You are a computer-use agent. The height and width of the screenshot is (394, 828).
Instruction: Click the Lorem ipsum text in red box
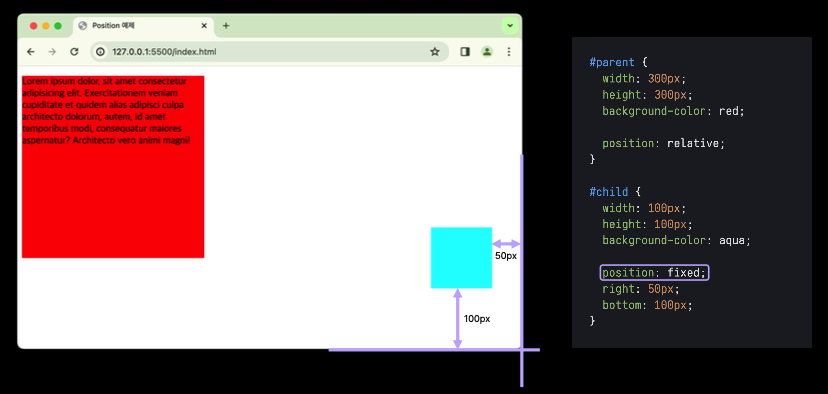[106, 111]
